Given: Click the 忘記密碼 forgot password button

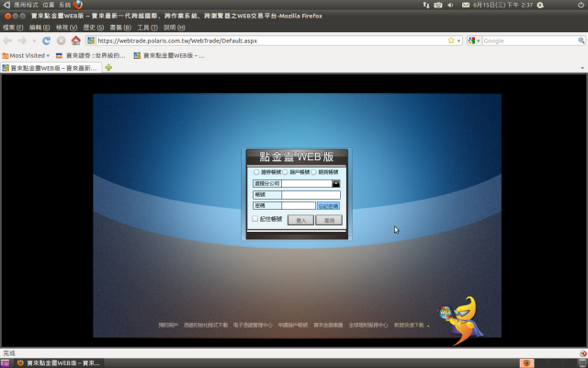Looking at the screenshot, I should 328,206.
